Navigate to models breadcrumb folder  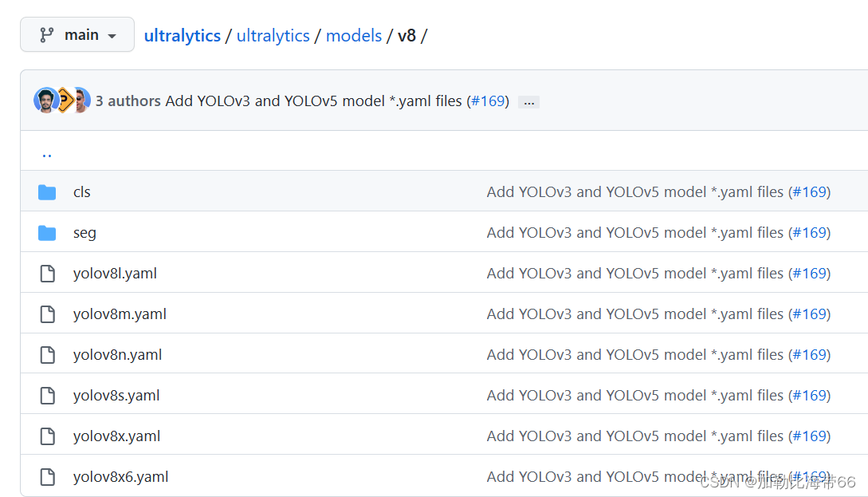coord(353,36)
